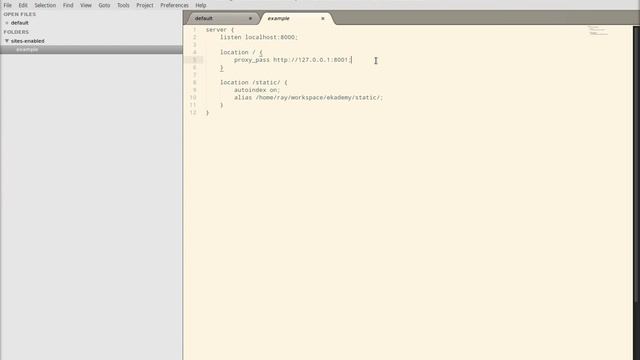Image resolution: width=640 pixels, height=360 pixels.
Task: Open the Find menu
Action: click(x=68, y=5)
